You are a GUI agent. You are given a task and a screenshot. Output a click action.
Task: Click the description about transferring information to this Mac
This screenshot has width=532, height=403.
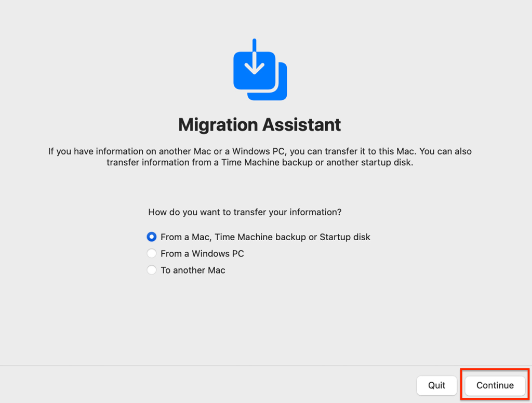coord(260,157)
